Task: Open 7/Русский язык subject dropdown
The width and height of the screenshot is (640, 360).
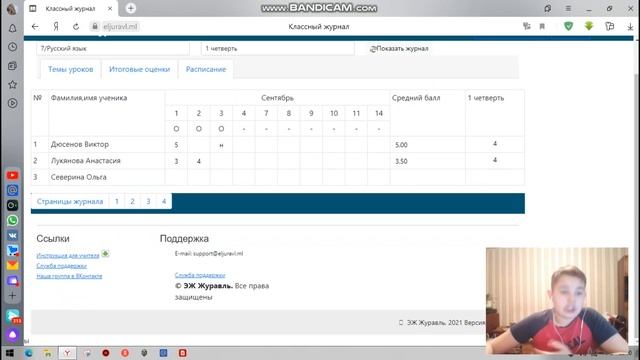Action: pyautogui.click(x=113, y=48)
